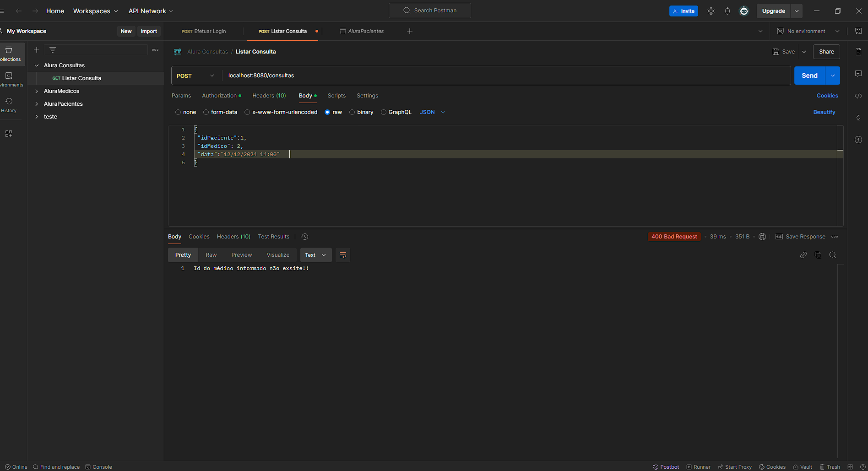Viewport: 868px width, 471px height.
Task: Click the filter icon in collections search
Action: click(53, 50)
